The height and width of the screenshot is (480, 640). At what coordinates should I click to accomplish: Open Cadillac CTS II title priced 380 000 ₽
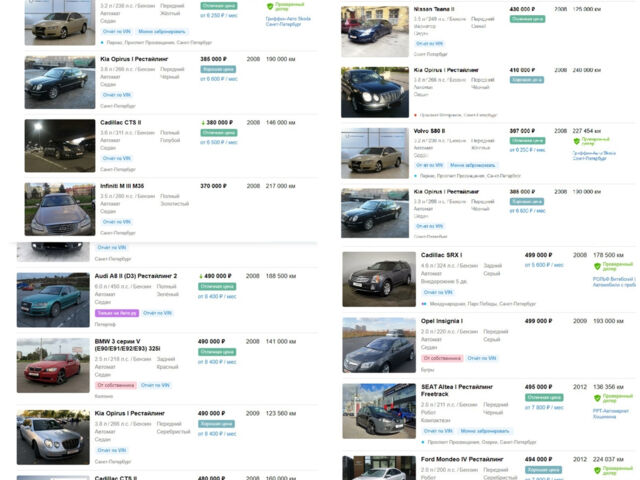pos(121,123)
